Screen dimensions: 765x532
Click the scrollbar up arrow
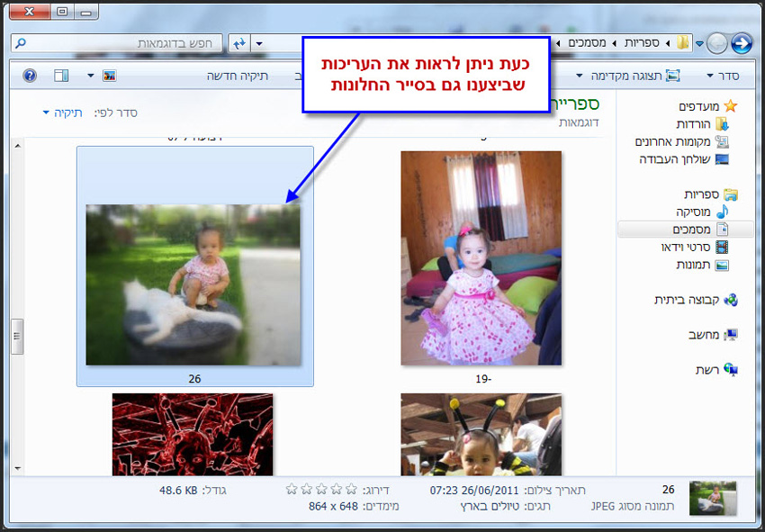[x=18, y=146]
